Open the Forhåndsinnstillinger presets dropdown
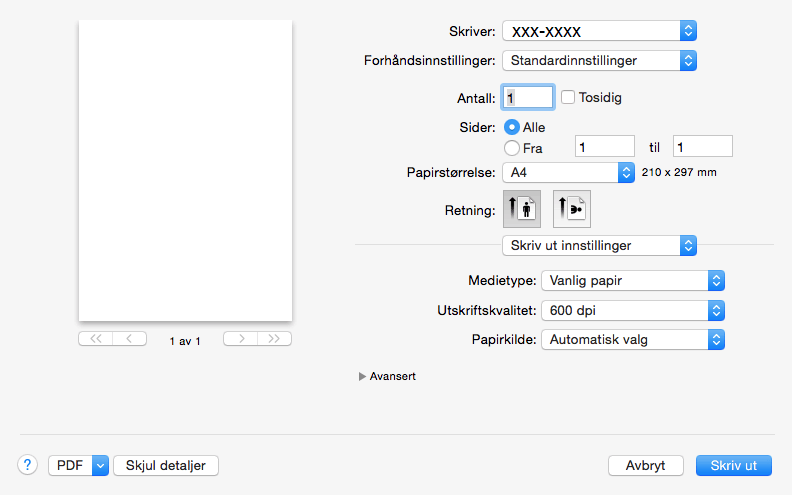 599,60
